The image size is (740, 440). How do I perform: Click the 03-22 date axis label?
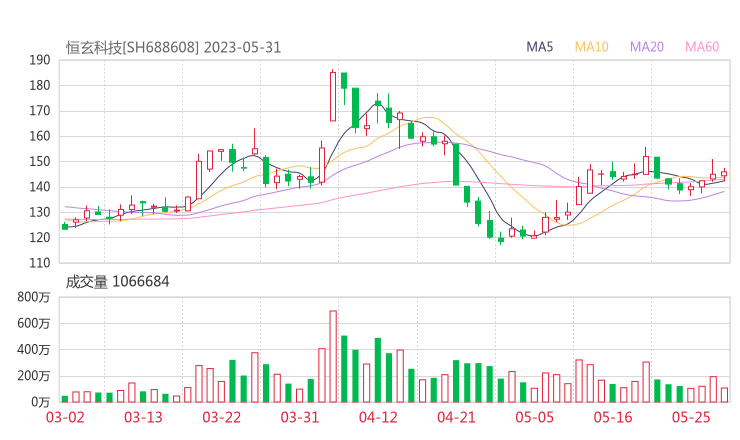point(222,417)
